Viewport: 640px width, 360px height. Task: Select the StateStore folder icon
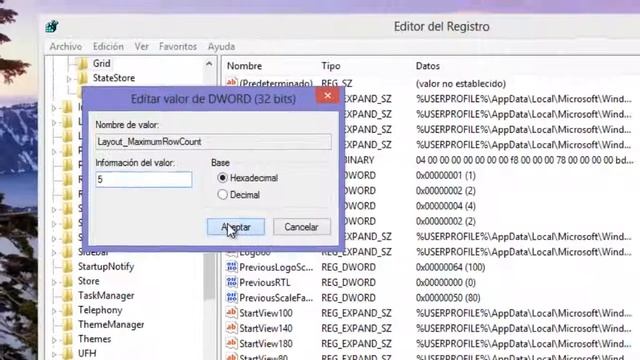coord(83,78)
